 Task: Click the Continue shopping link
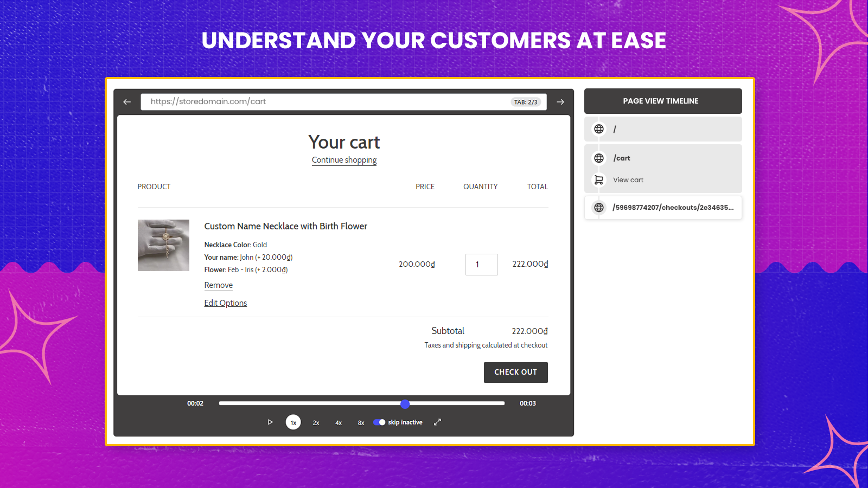344,160
